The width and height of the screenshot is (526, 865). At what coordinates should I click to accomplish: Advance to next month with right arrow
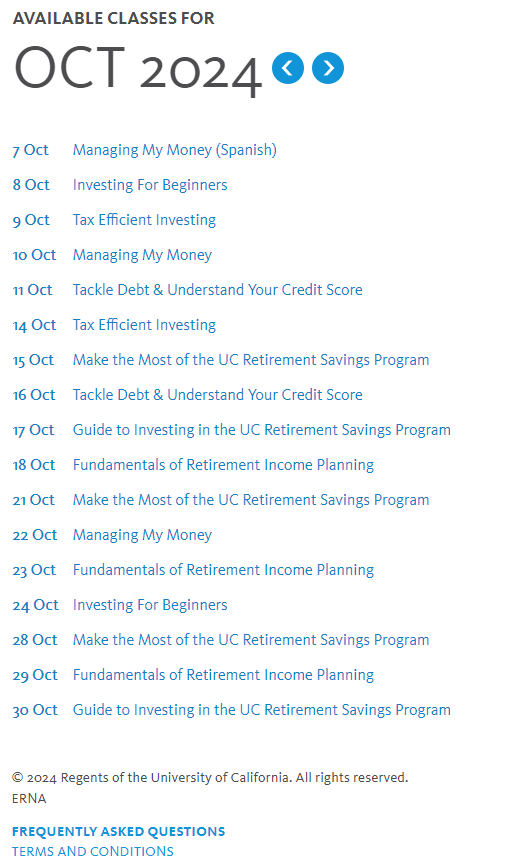[328, 68]
